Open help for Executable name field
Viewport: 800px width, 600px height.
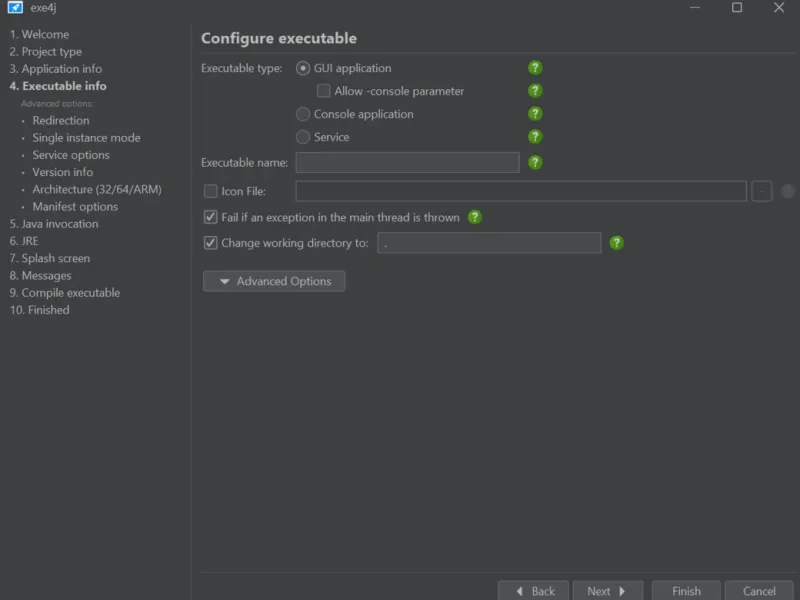(x=535, y=163)
